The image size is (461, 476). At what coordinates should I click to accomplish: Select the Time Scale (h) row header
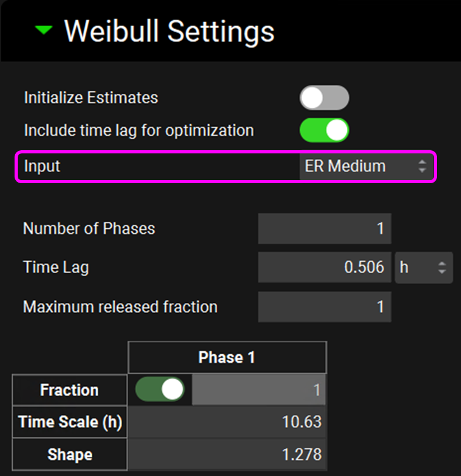70,422
